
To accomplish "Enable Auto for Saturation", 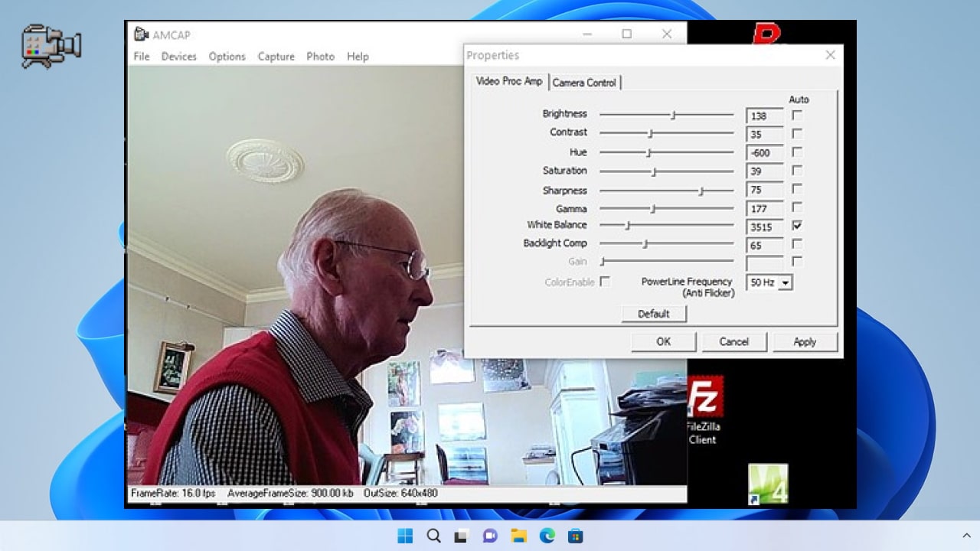I will pyautogui.click(x=797, y=171).
